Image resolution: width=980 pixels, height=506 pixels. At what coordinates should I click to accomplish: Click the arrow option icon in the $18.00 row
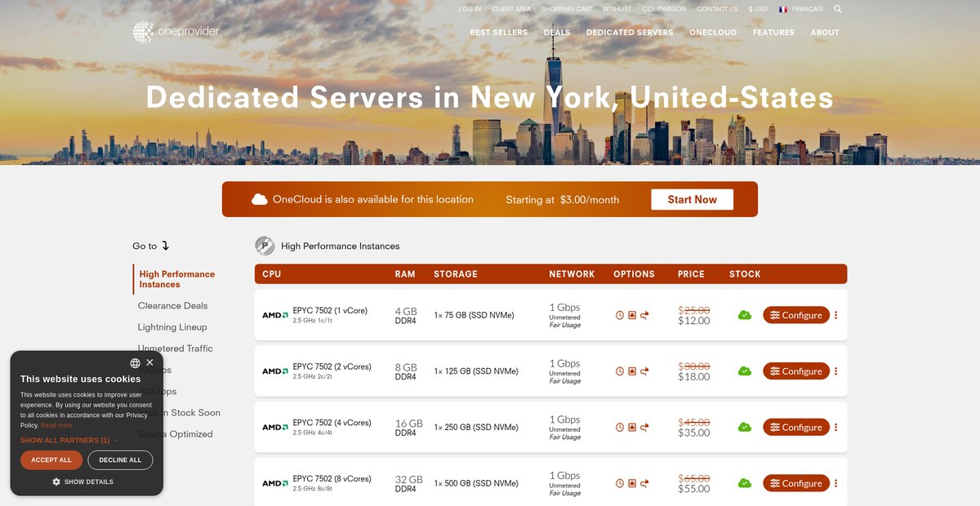(x=644, y=371)
